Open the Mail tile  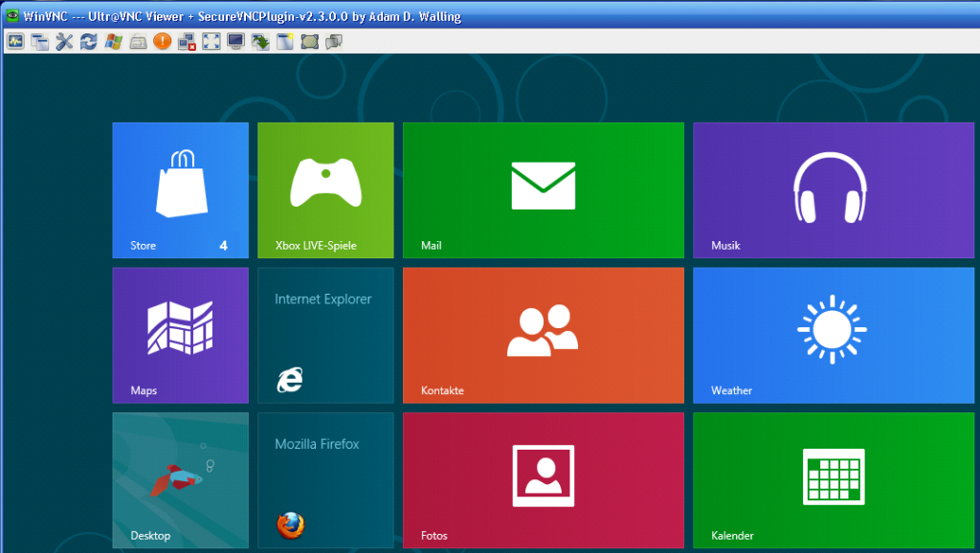[544, 190]
